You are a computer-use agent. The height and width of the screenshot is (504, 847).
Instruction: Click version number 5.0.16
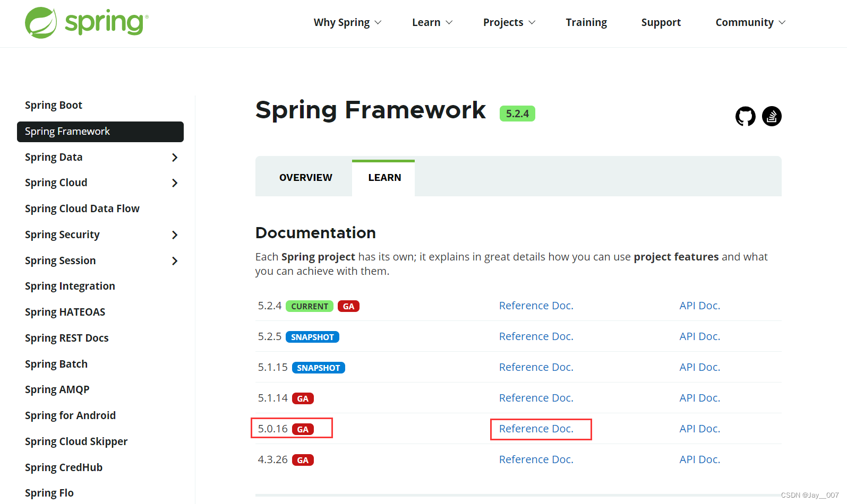point(273,429)
